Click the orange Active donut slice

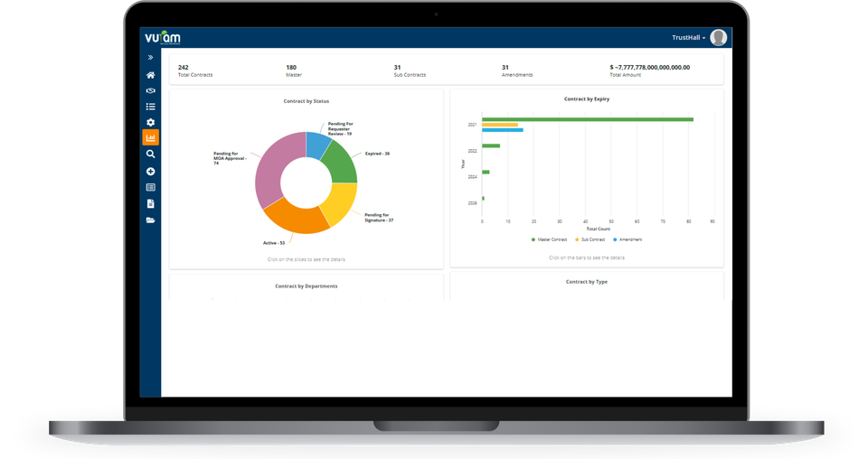point(295,216)
